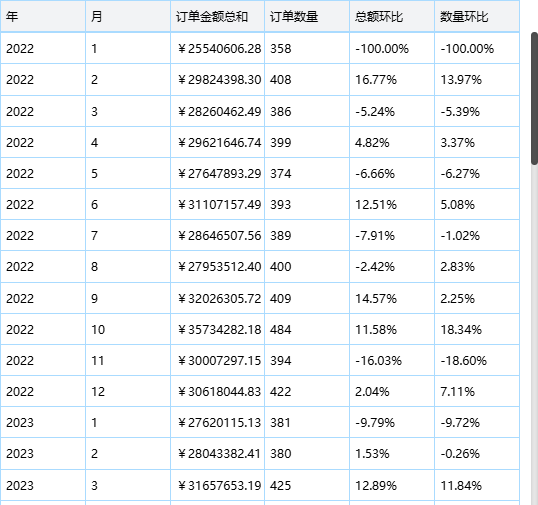The height and width of the screenshot is (505, 538).
Task: Click order count cell 409
Action: click(x=307, y=298)
